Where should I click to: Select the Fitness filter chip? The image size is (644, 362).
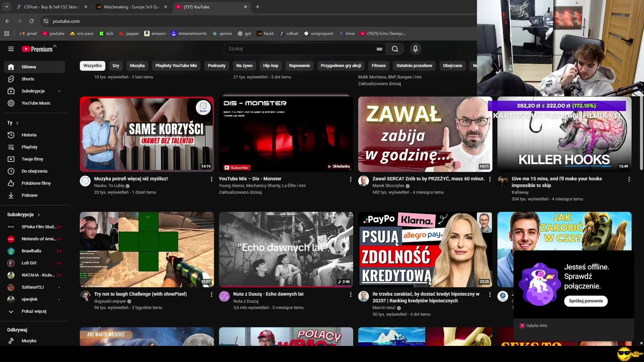point(379,65)
